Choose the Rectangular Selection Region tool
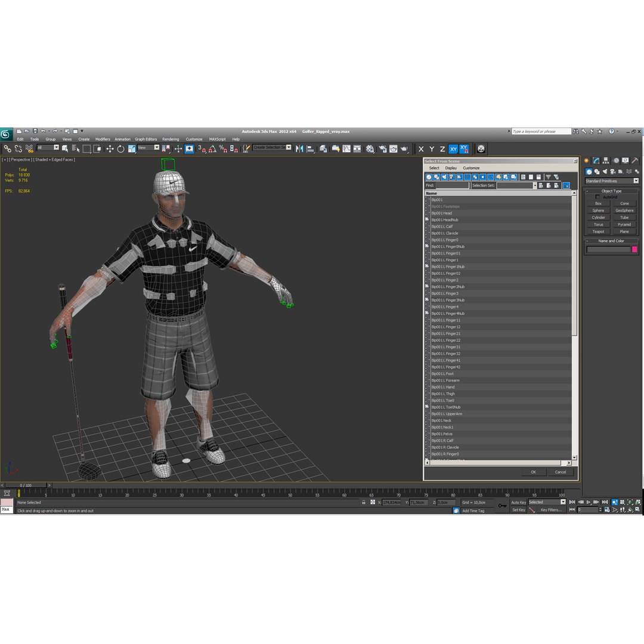The image size is (644, 644). pos(86,148)
